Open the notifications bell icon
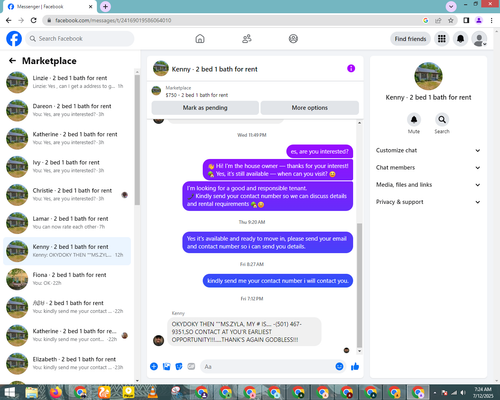Image resolution: width=500 pixels, height=400 pixels. click(460, 39)
